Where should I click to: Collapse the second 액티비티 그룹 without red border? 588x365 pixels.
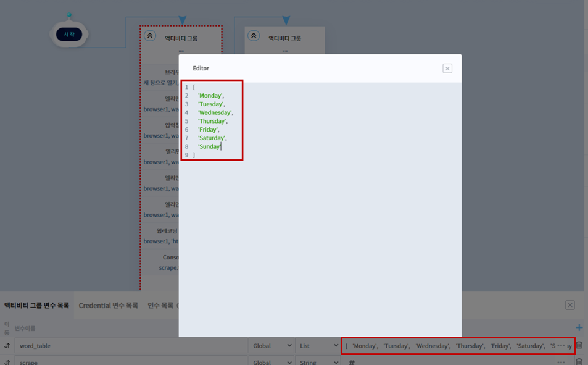coord(254,36)
